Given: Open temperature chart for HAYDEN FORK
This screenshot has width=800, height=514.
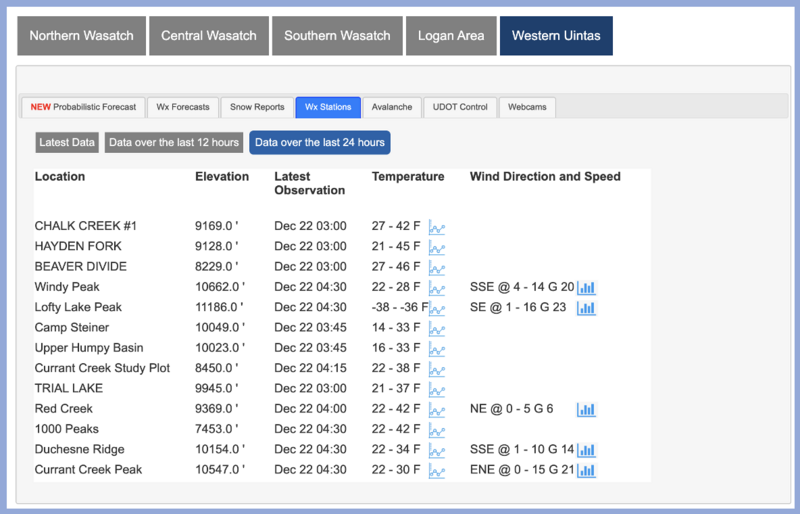Looking at the screenshot, I should coord(437,247).
